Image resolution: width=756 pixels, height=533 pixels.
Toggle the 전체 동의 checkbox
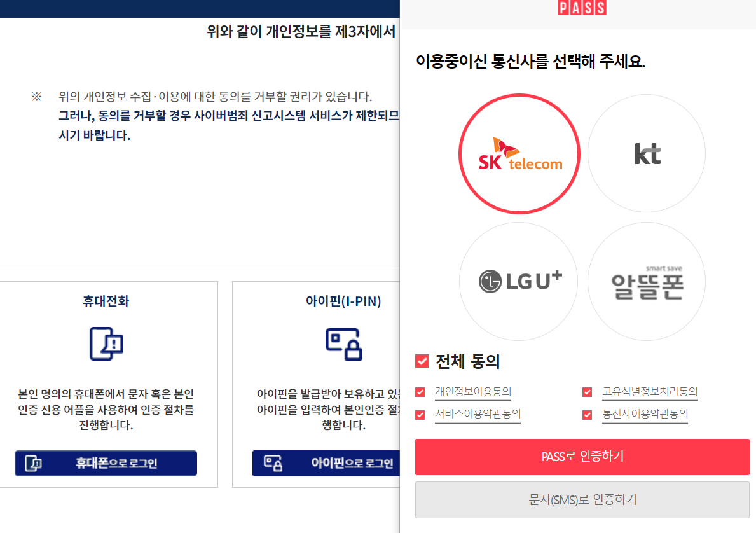point(421,361)
